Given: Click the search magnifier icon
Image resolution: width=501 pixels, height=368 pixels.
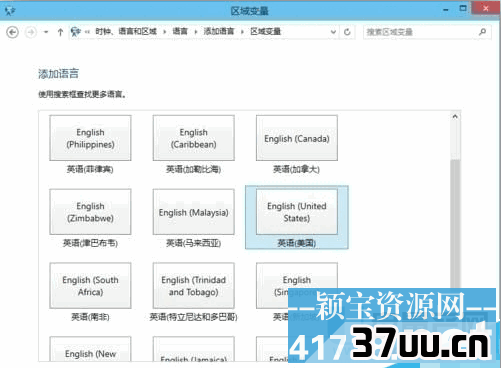Looking at the screenshot, I should [482, 32].
